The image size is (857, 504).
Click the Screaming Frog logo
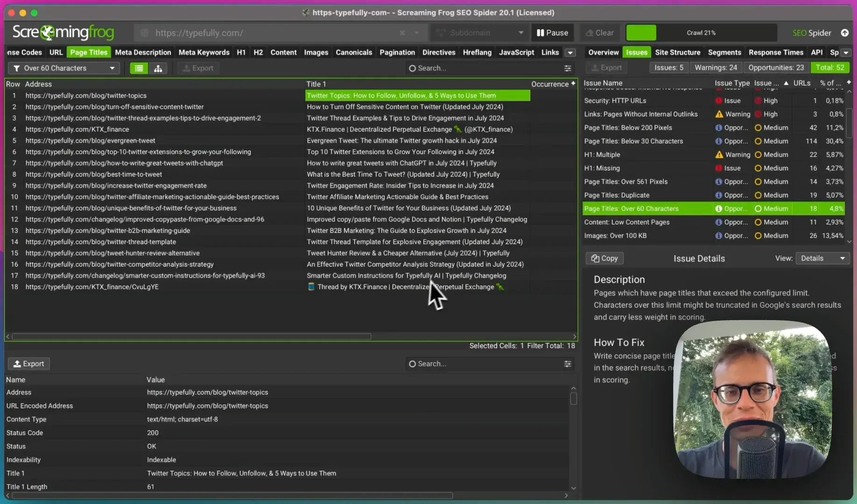(63, 32)
